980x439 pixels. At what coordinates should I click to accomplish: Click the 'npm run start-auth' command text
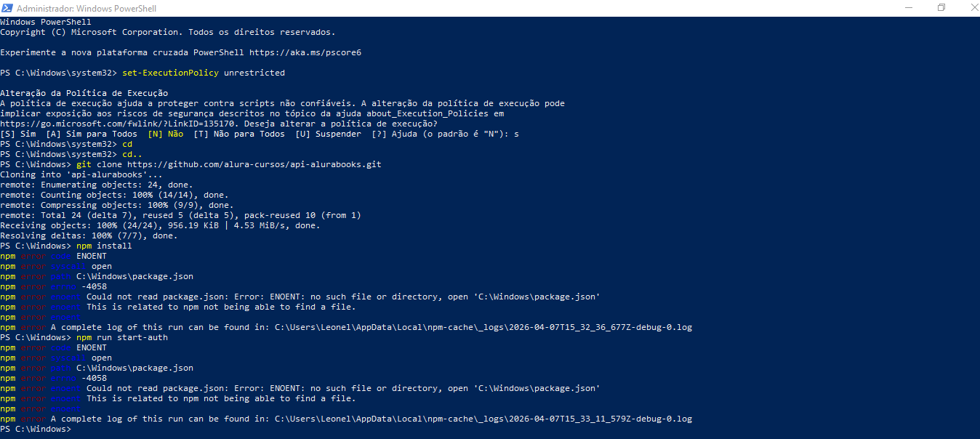point(122,337)
